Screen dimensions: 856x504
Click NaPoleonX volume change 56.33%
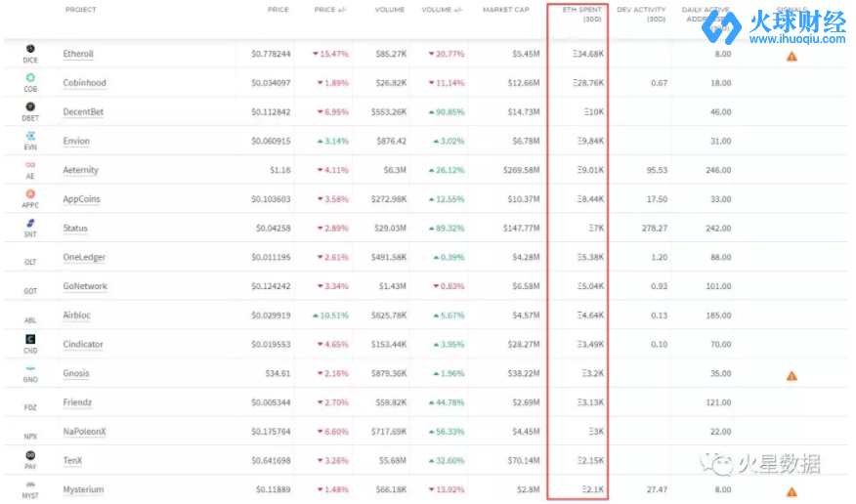[x=447, y=432]
